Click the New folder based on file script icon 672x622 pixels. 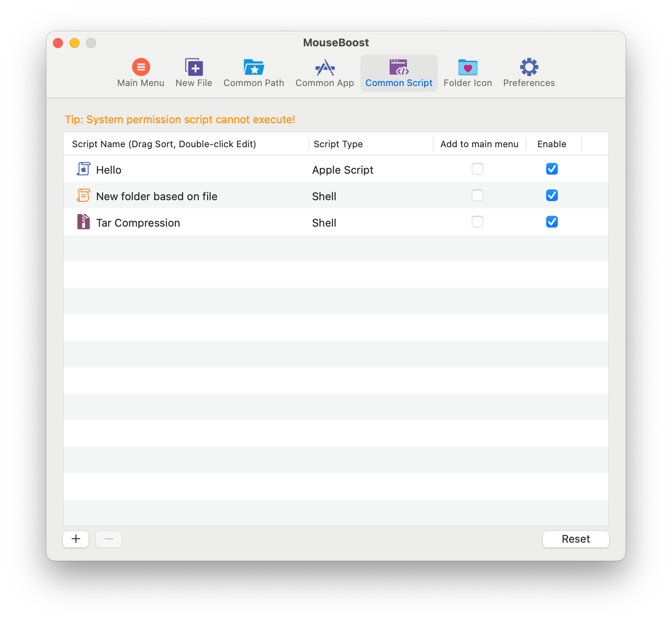coord(84,195)
